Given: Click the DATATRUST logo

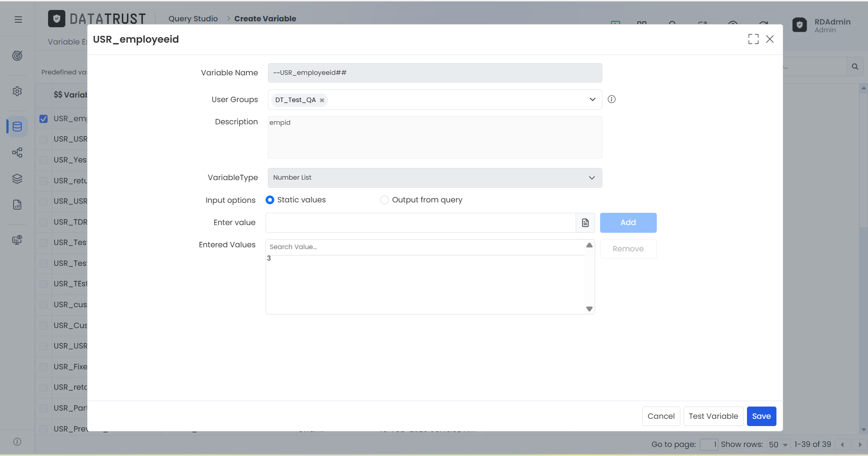Looking at the screenshot, I should (97, 19).
